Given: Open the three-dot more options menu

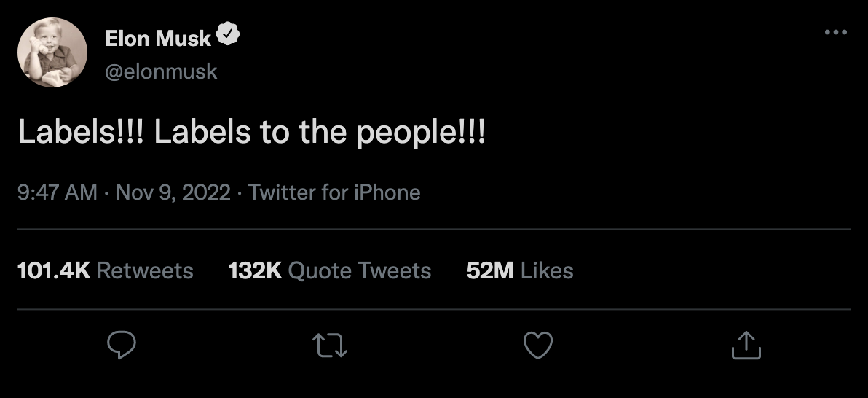Looking at the screenshot, I should click(x=835, y=33).
